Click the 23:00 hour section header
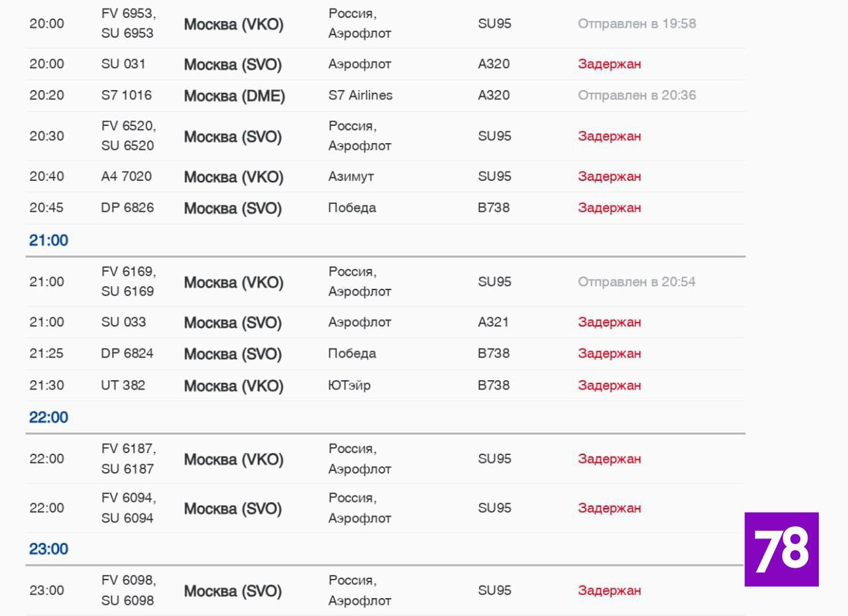 (x=48, y=549)
